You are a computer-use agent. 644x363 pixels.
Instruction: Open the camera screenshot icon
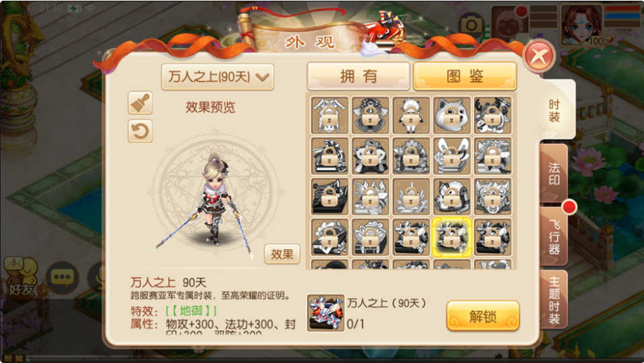click(471, 25)
